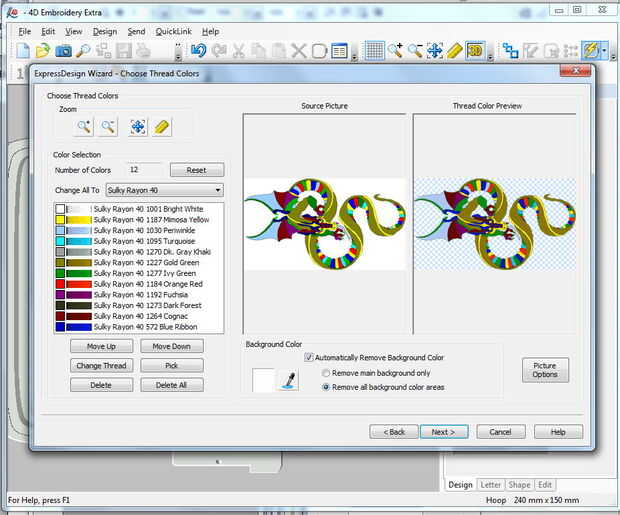620x515 pixels.
Task: Click Zoom To Fit button in the wizard
Action: click(x=138, y=127)
